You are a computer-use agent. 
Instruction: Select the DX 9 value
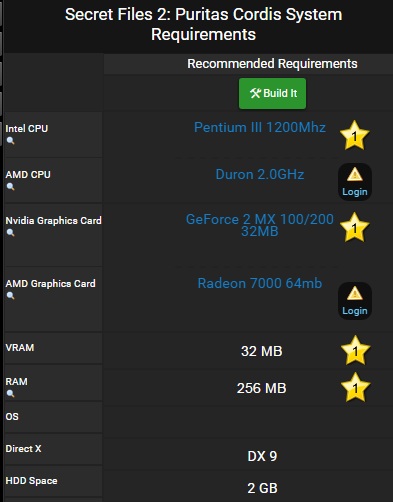tap(262, 456)
